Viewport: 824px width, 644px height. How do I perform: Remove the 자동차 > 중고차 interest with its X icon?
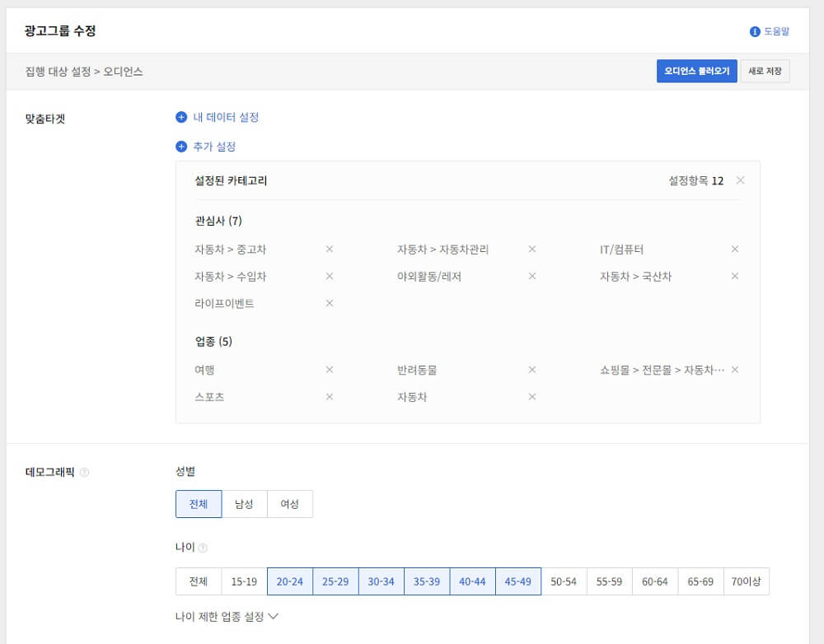pyautogui.click(x=329, y=249)
